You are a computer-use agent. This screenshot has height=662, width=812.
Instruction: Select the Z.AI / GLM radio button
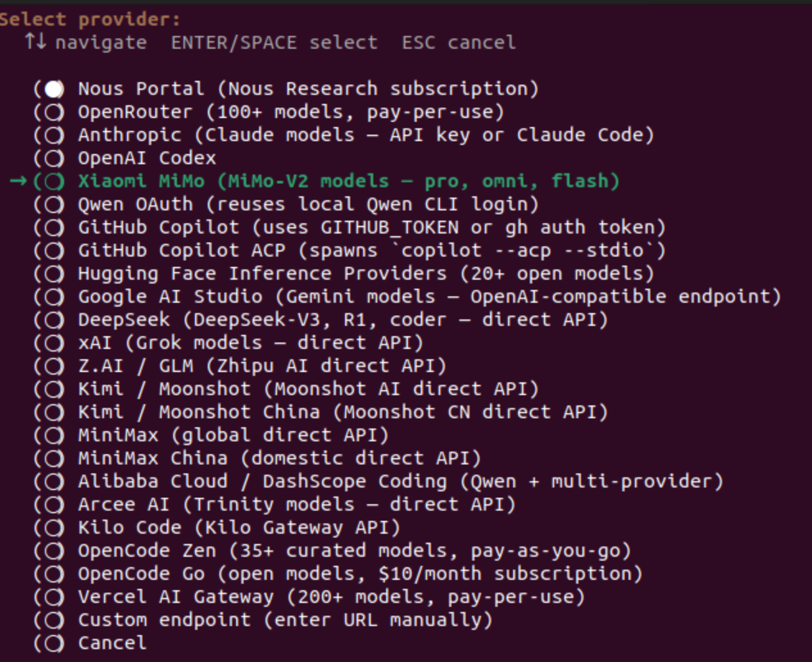point(54,366)
